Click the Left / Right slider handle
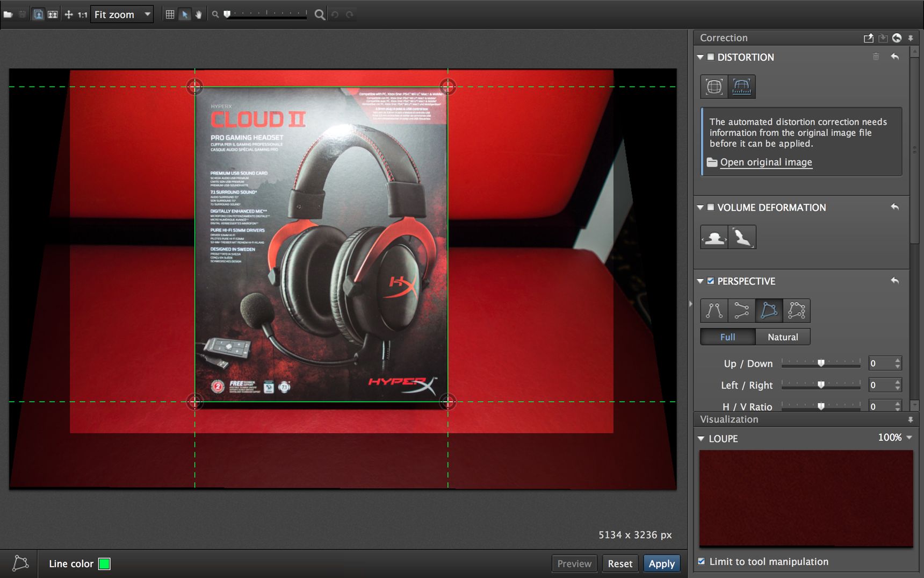This screenshot has height=578, width=924. [821, 385]
